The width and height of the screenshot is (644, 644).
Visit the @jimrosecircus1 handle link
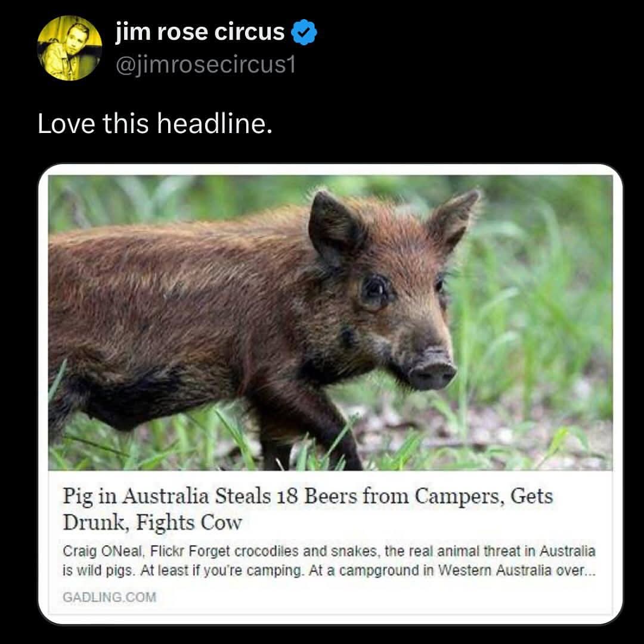pos(206,65)
